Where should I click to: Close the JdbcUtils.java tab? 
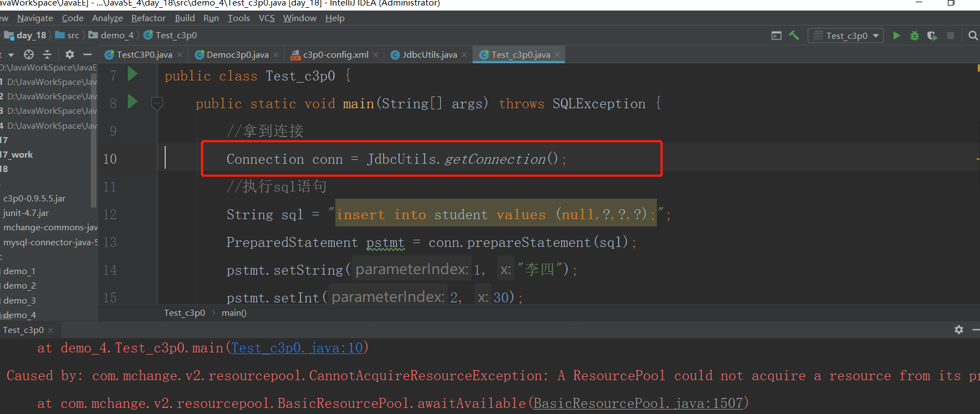click(x=465, y=55)
